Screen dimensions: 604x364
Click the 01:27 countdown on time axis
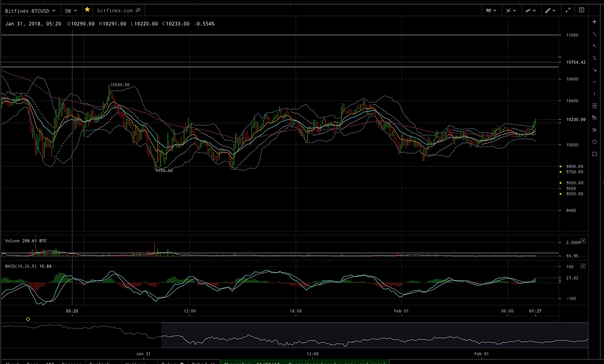(x=535, y=311)
